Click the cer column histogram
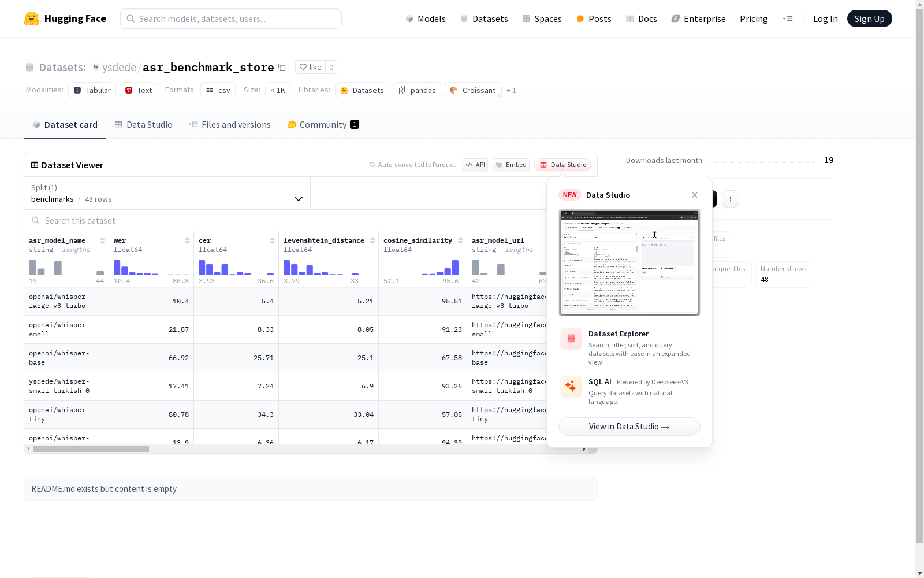The height and width of the screenshot is (578, 924). click(x=236, y=268)
